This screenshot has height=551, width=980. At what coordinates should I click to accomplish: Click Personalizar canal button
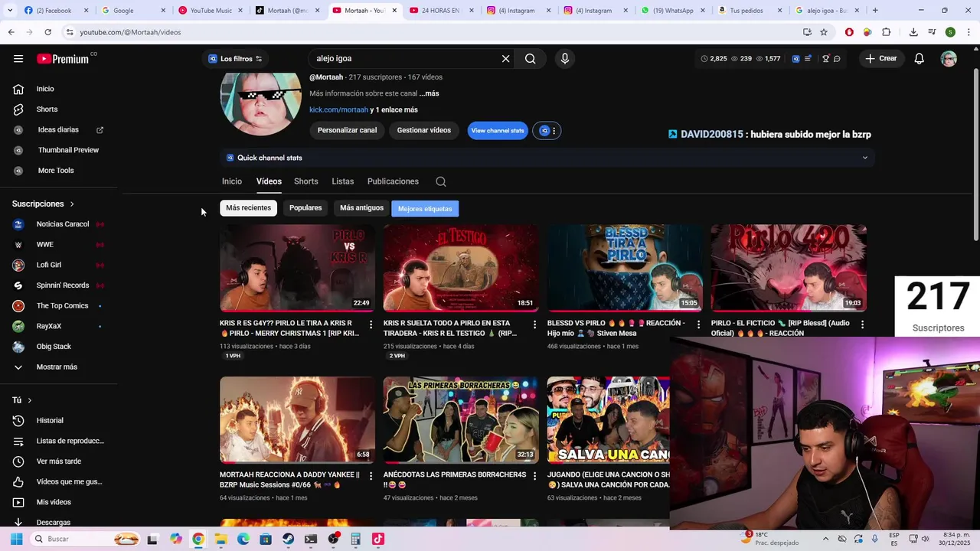[x=347, y=130]
